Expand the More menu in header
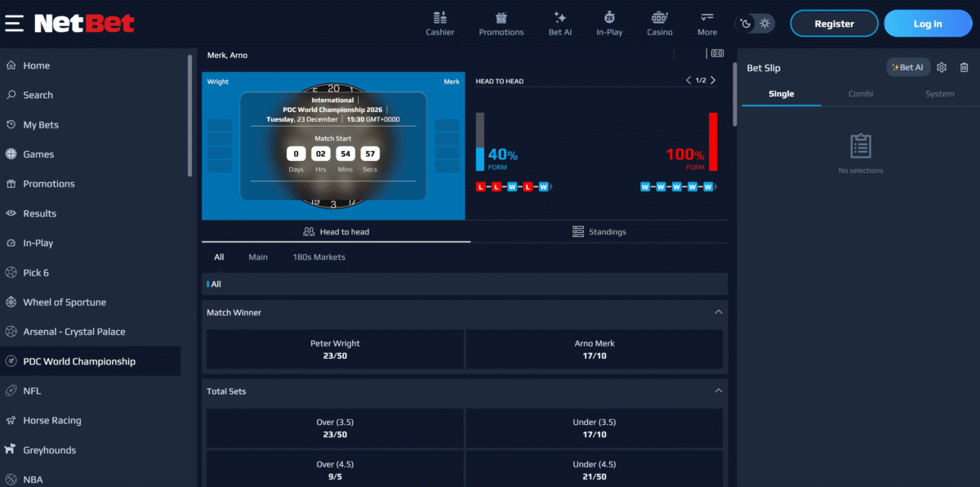Image resolution: width=980 pixels, height=487 pixels. coord(707,23)
